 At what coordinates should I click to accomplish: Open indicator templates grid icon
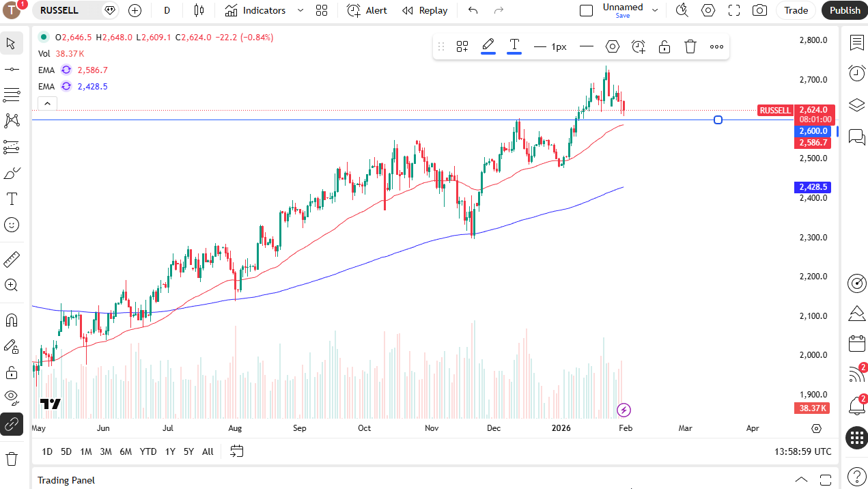322,10
